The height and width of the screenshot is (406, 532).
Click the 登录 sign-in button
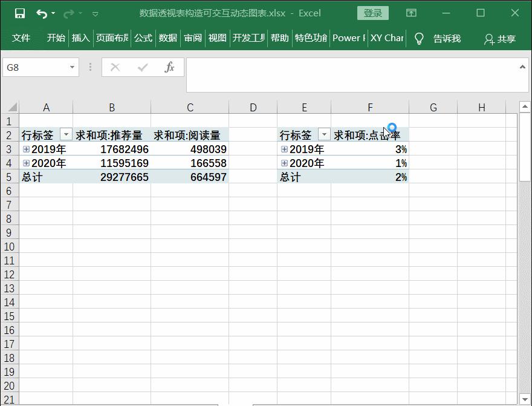[x=373, y=12]
